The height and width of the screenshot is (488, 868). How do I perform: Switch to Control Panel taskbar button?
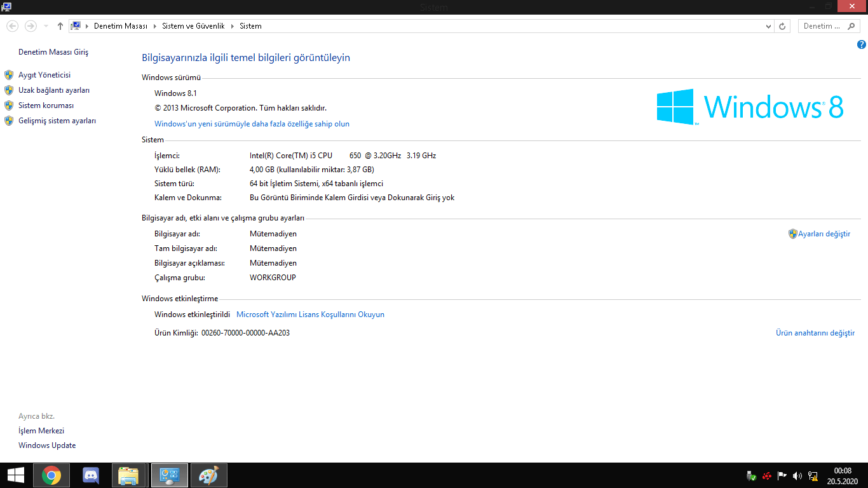(170, 475)
